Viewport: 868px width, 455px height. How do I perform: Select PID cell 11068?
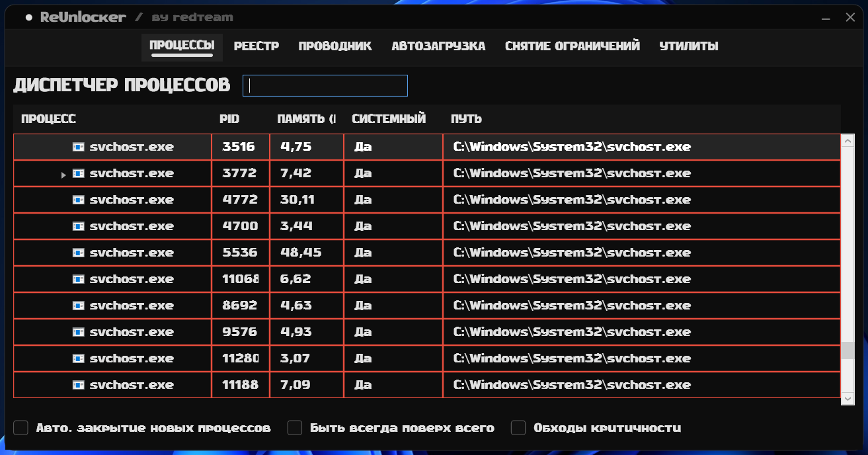tap(241, 279)
